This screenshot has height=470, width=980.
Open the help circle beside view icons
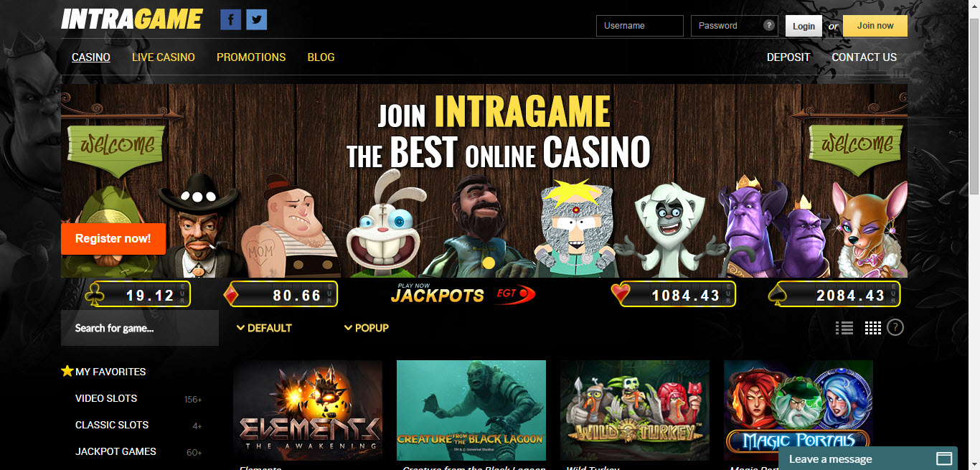(895, 327)
